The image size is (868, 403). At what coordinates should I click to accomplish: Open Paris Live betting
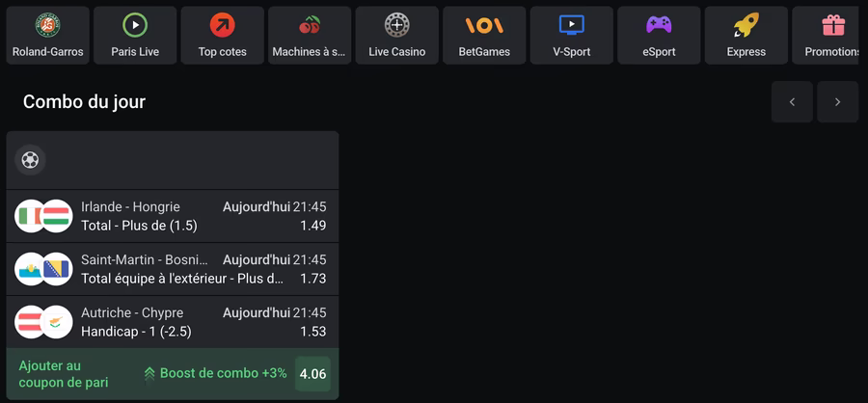(135, 36)
